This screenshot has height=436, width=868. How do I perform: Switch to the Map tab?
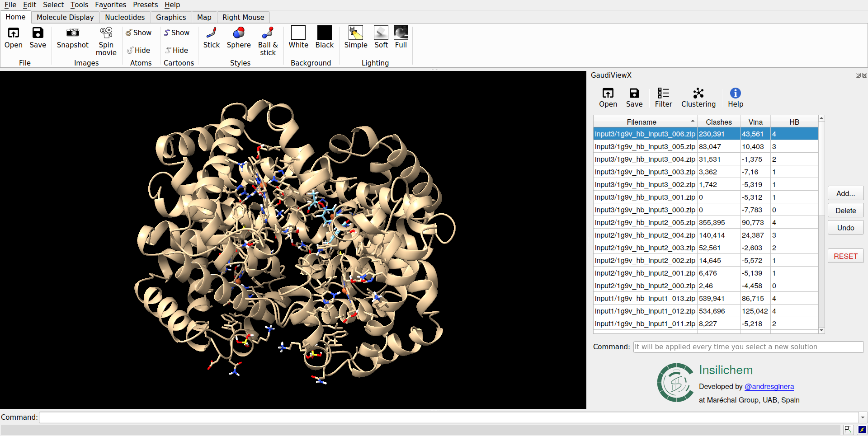pyautogui.click(x=204, y=17)
